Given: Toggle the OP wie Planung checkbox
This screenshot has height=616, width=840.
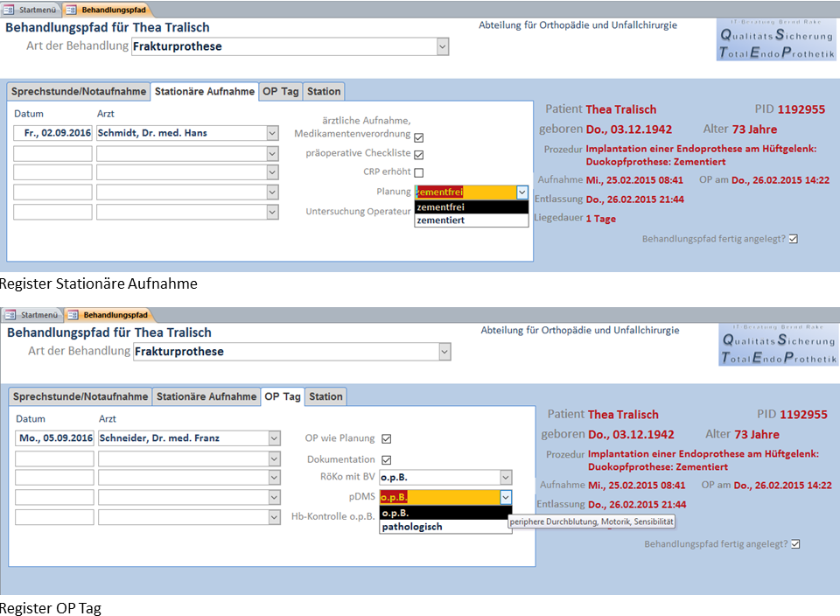Looking at the screenshot, I should [x=387, y=439].
